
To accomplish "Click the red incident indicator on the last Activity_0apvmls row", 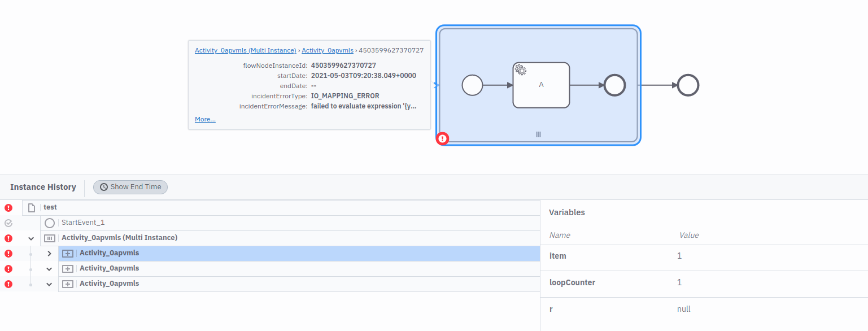I will click(8, 284).
